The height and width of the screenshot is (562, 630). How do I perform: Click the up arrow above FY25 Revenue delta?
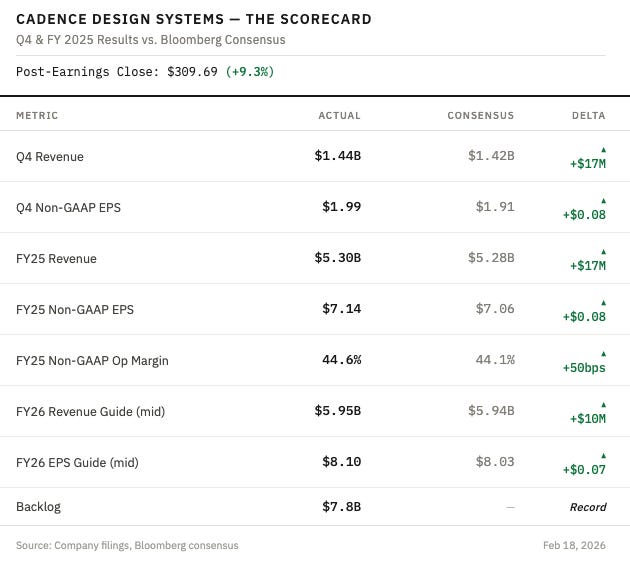click(603, 251)
